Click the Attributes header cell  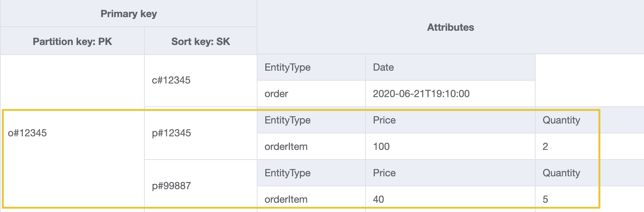click(450, 27)
